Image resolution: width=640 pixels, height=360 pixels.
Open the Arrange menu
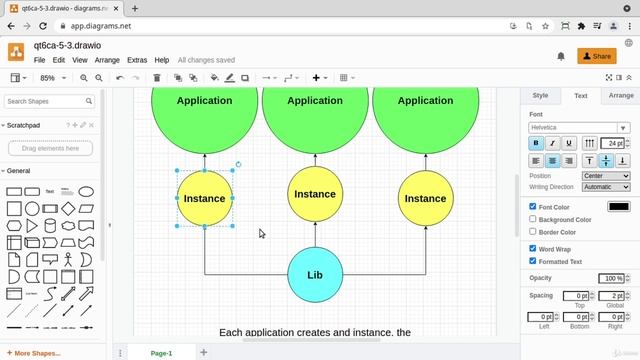pos(107,60)
